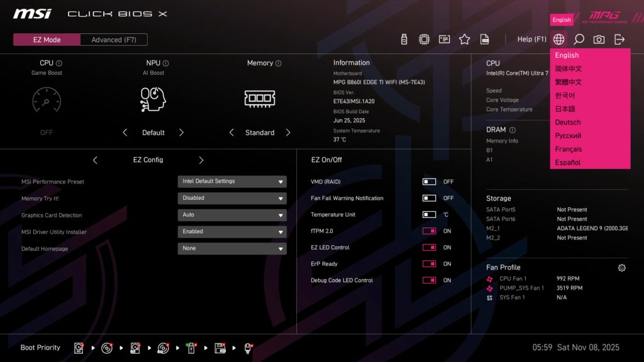Click the exit BIOS icon

pyautogui.click(x=620, y=38)
